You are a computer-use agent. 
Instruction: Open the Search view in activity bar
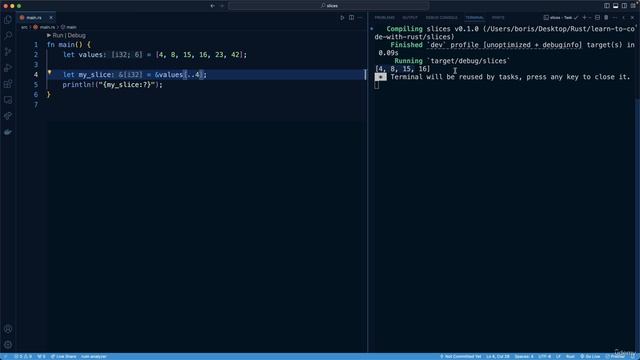point(8,36)
